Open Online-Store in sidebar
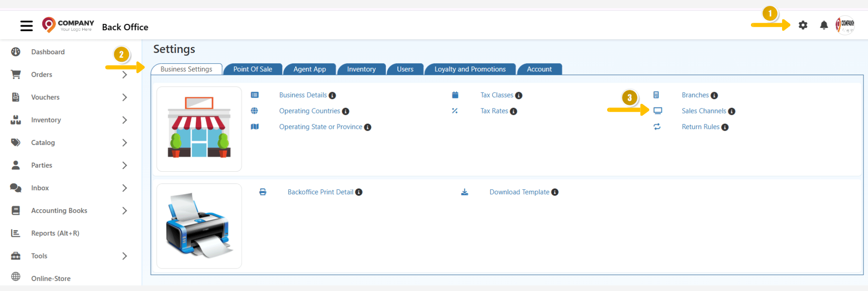This screenshot has width=868, height=291. tap(51, 278)
